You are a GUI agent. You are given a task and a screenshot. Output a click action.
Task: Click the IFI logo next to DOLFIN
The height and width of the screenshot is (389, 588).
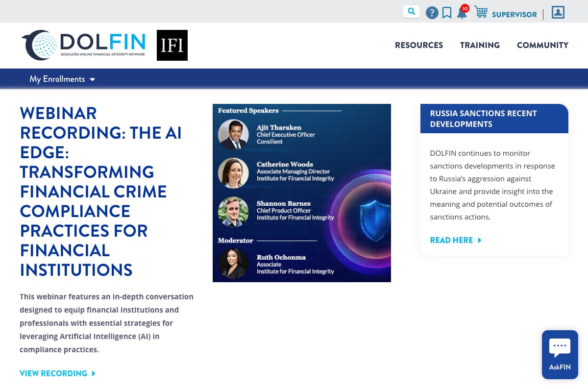[172, 45]
